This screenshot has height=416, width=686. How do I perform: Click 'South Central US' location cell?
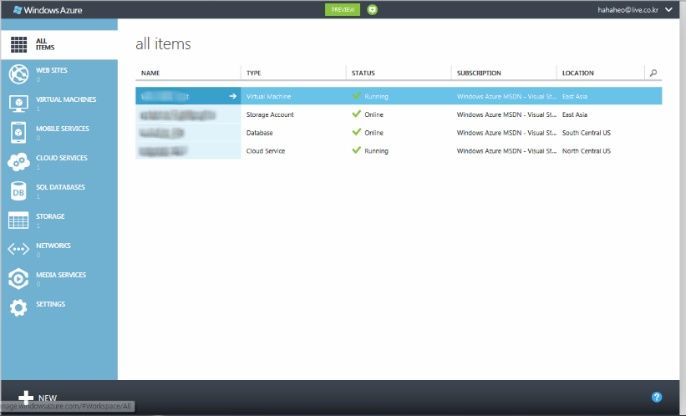(x=586, y=133)
